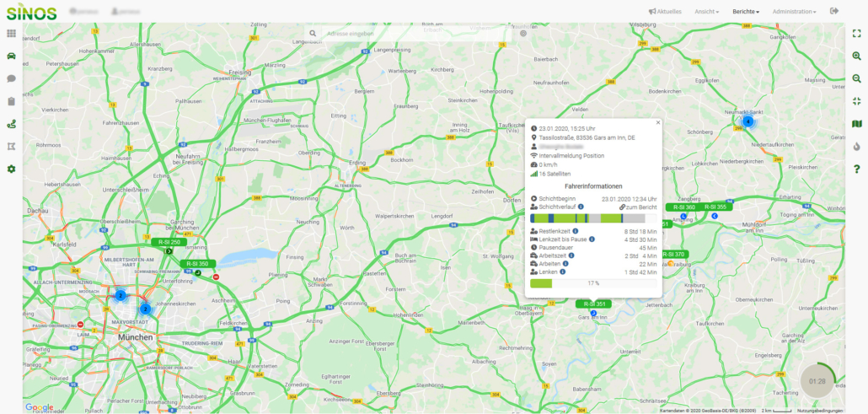Select vehicle marker R-SI 355
The image size is (868, 414).
[x=715, y=207]
